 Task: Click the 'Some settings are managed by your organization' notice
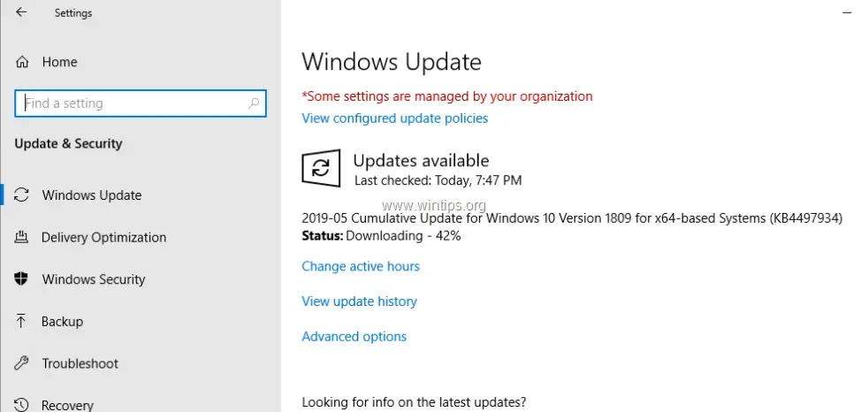[446, 96]
